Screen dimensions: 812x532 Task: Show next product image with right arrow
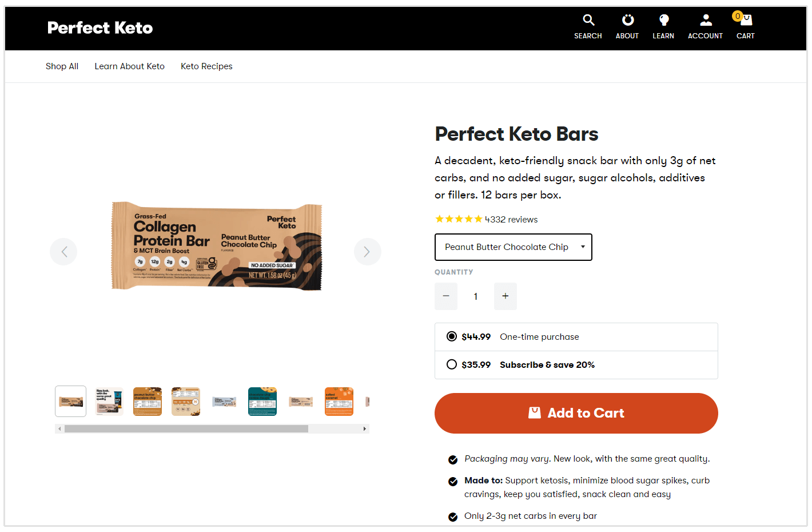[x=368, y=252]
